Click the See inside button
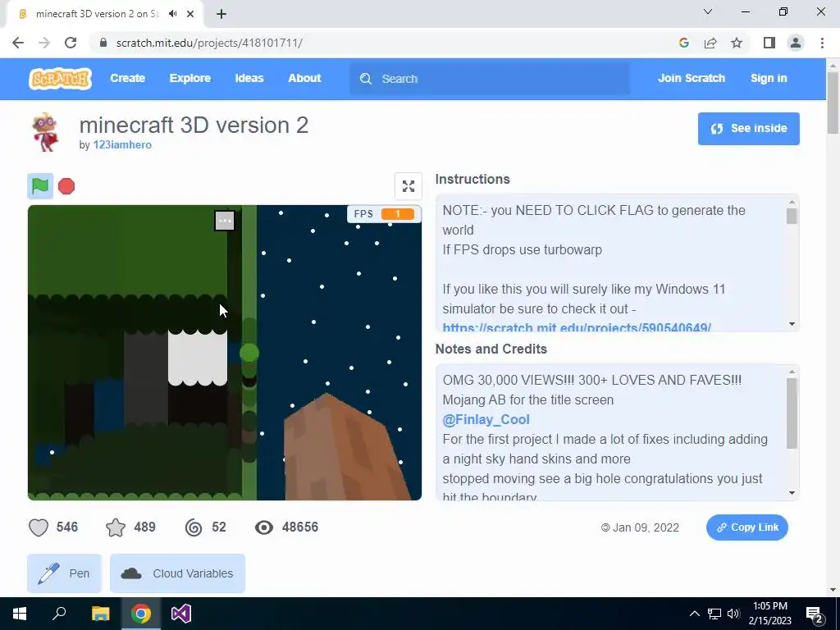The width and height of the screenshot is (840, 630). (x=748, y=129)
